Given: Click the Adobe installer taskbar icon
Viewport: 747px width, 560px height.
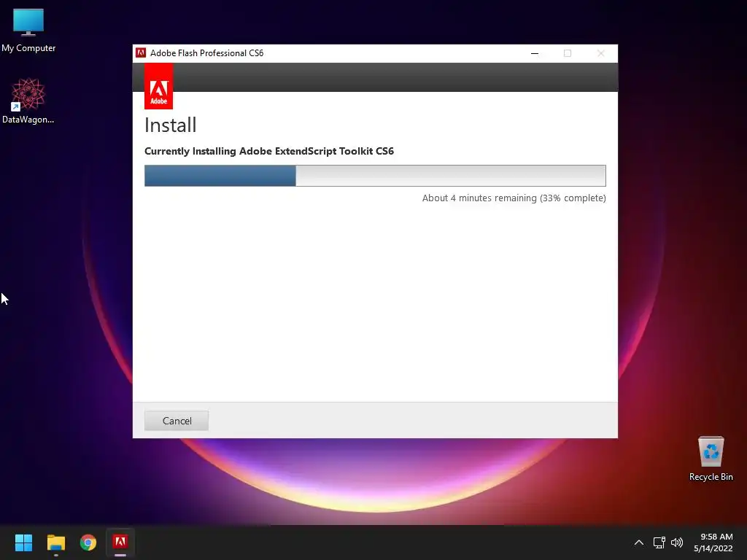Looking at the screenshot, I should pos(120,542).
